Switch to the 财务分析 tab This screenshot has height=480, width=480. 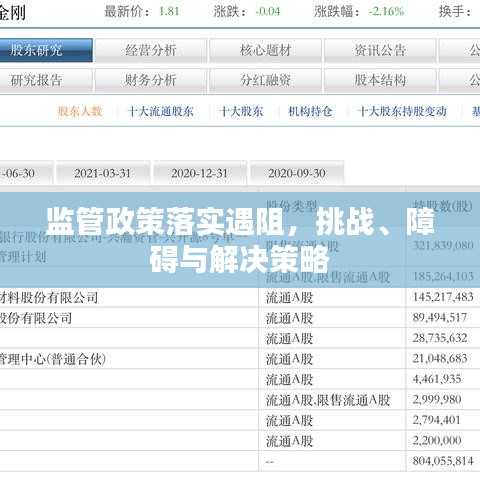pyautogui.click(x=151, y=80)
